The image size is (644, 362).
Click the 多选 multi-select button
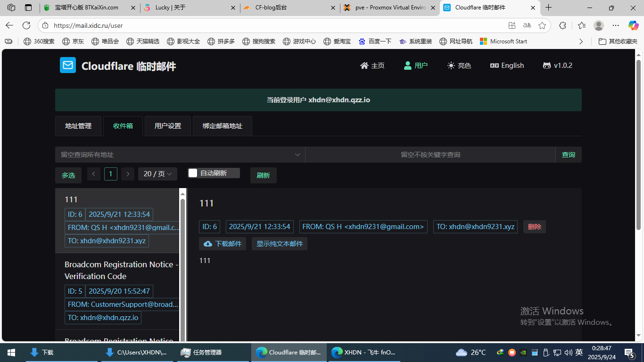coord(68,175)
